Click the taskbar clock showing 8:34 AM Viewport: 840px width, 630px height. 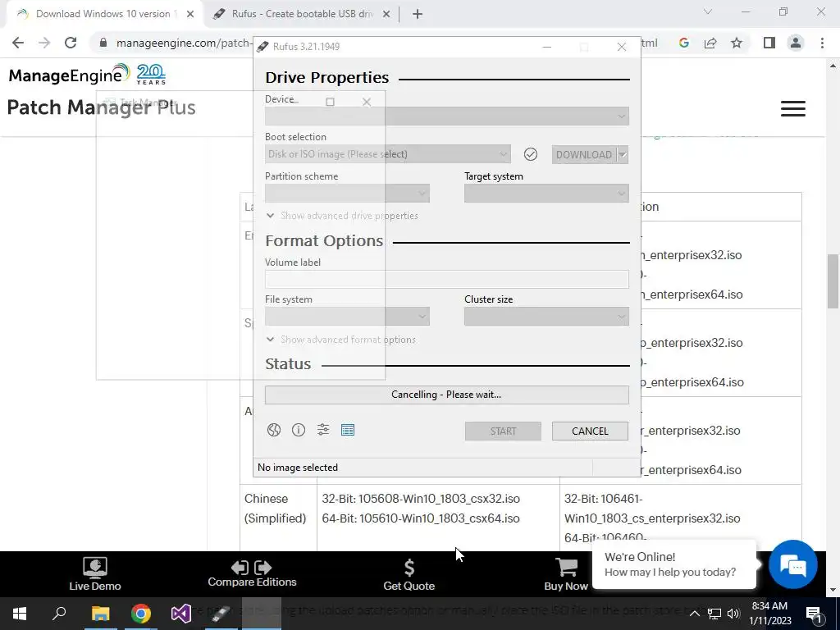769,614
